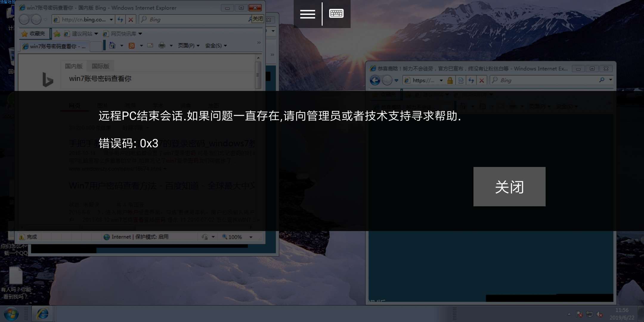Click the back button in the left Bing IE window
This screenshot has width=644, height=322.
tap(24, 20)
